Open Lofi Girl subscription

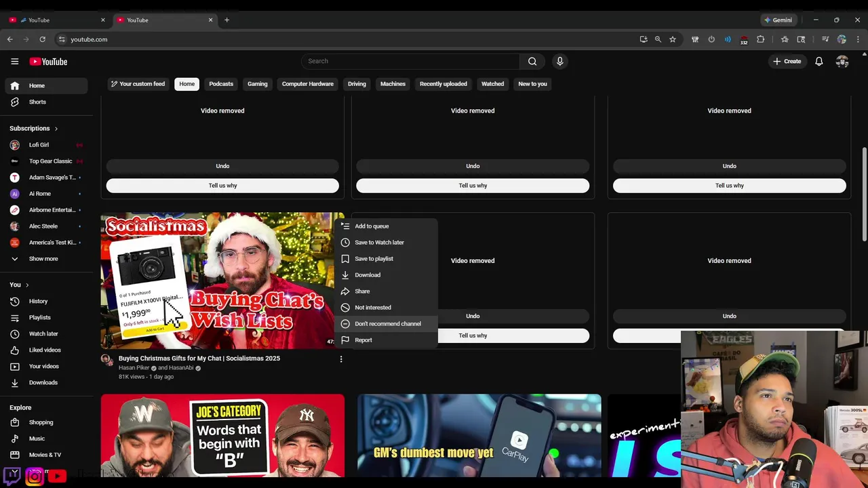click(46, 145)
